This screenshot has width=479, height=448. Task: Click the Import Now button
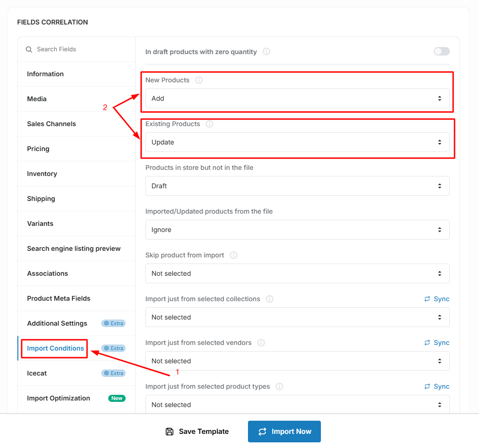[x=284, y=432]
